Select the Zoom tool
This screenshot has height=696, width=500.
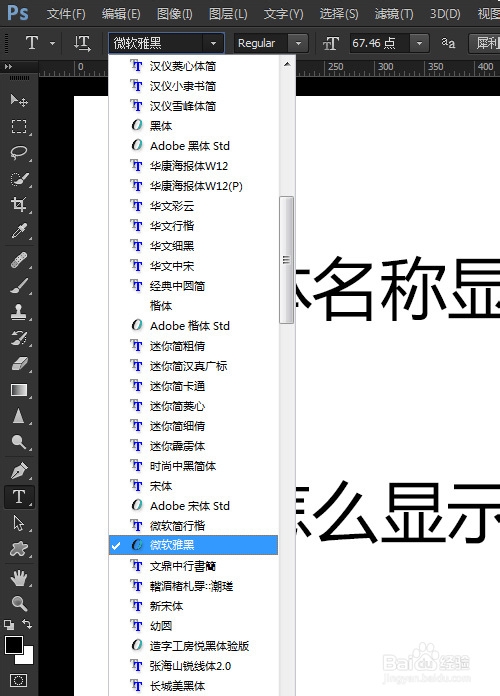(19, 604)
